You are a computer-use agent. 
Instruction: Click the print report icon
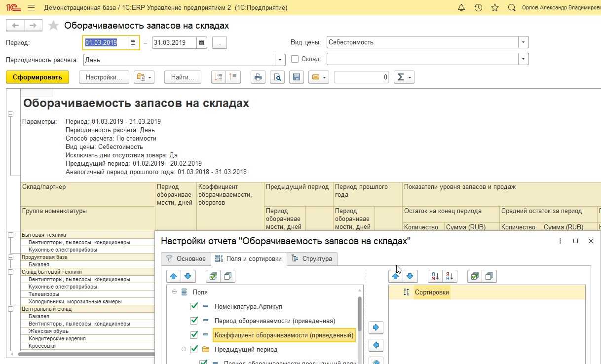[258, 77]
